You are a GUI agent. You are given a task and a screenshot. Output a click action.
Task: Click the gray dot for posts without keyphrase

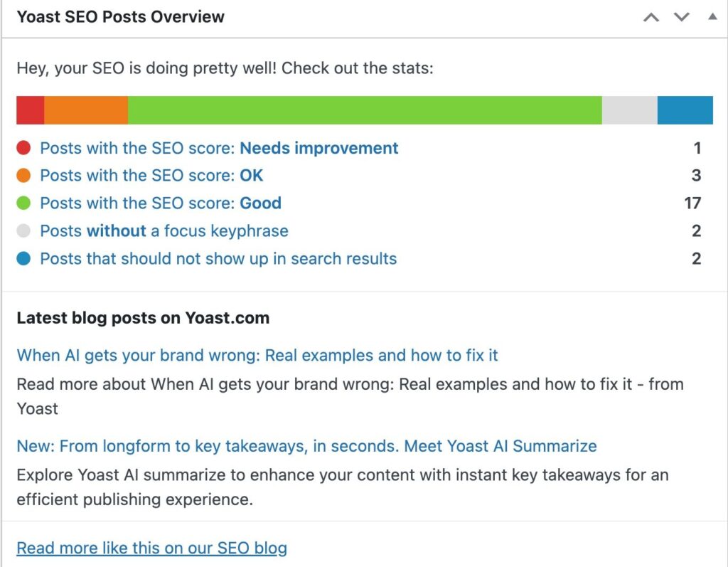coord(23,231)
